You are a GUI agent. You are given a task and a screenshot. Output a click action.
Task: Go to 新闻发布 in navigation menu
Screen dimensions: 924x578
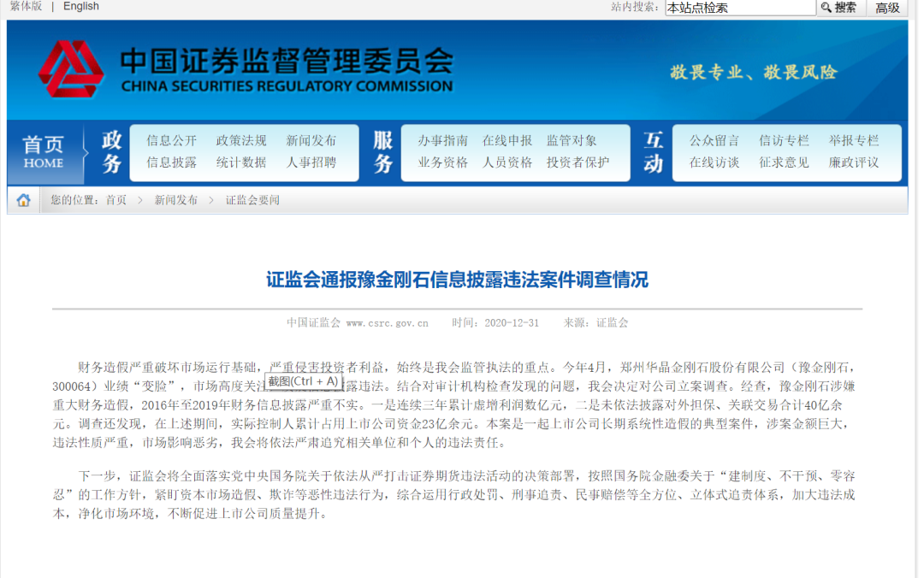[x=311, y=141]
